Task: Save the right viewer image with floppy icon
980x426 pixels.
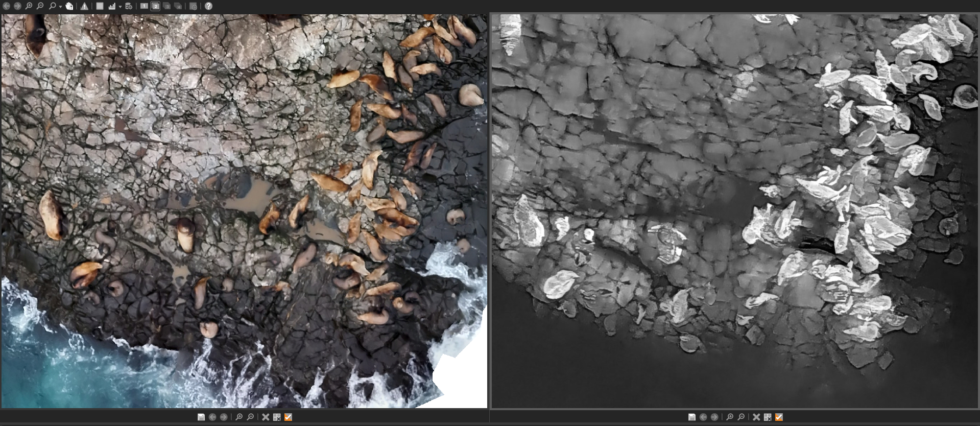Action: pyautogui.click(x=692, y=417)
